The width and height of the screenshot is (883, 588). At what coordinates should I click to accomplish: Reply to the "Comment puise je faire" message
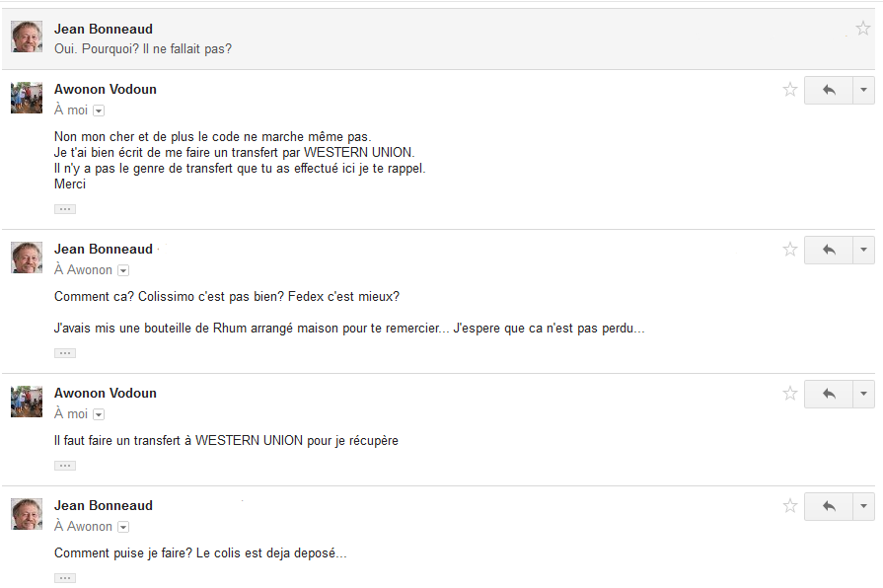[829, 506]
